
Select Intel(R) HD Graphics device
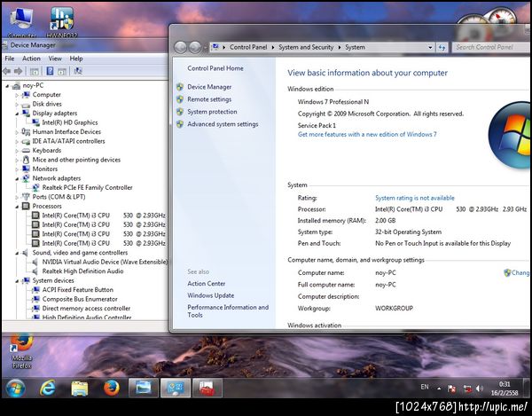coord(69,122)
